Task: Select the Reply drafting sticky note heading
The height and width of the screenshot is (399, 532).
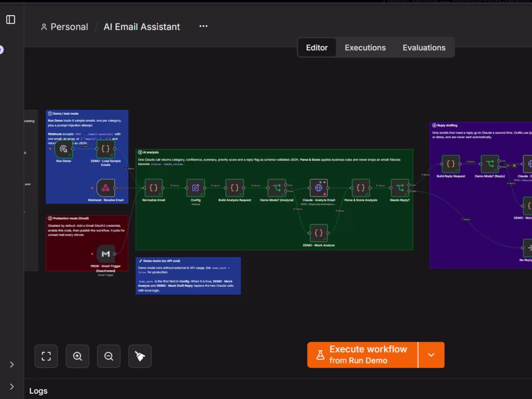Action: [x=445, y=125]
